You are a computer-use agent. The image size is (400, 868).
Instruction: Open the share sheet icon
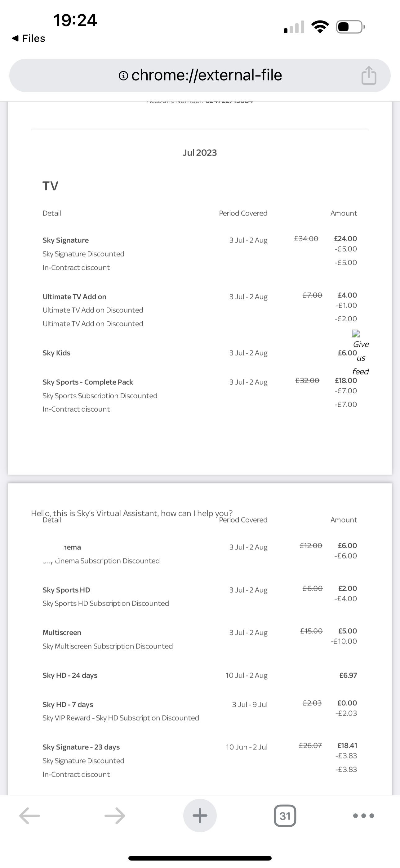point(369,75)
